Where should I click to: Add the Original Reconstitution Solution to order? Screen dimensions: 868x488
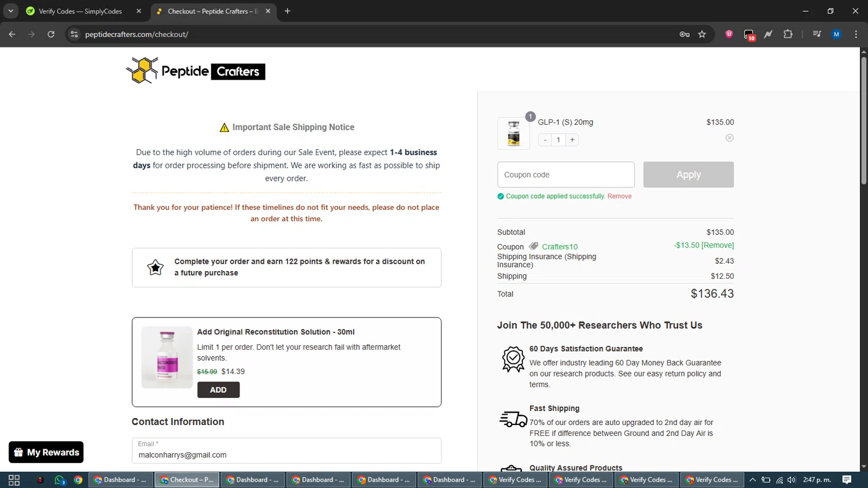point(218,390)
